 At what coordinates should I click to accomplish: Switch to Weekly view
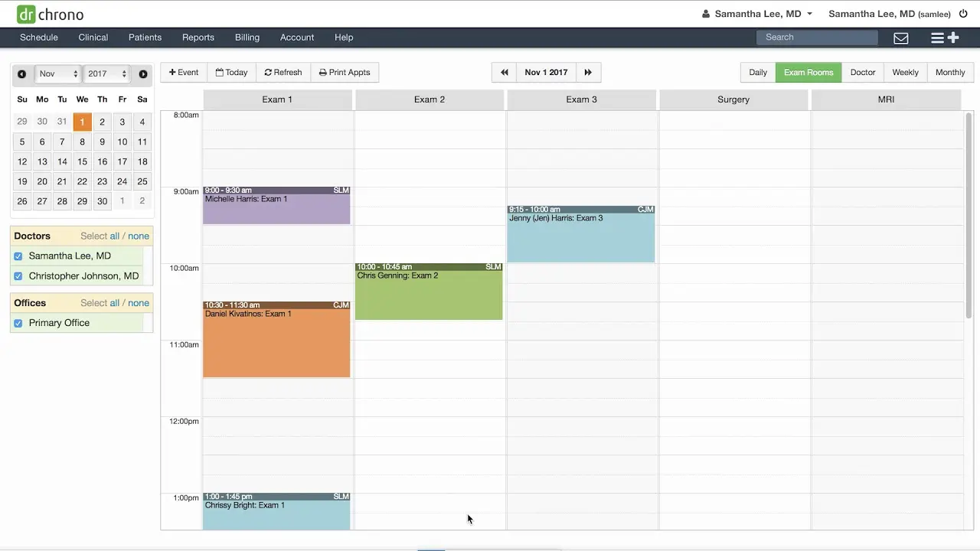[x=906, y=73]
